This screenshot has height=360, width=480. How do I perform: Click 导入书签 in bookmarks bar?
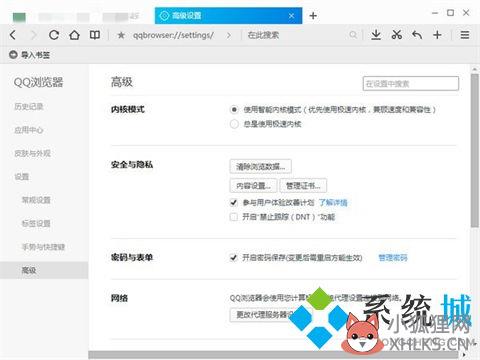[35, 54]
